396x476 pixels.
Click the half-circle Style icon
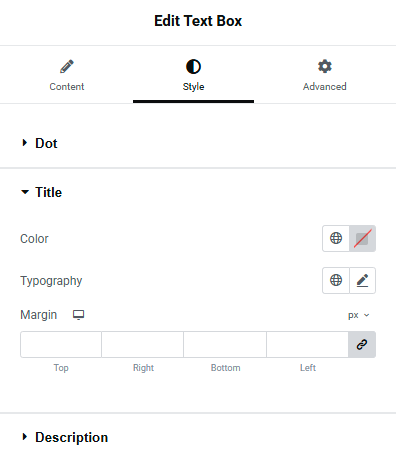pyautogui.click(x=193, y=67)
